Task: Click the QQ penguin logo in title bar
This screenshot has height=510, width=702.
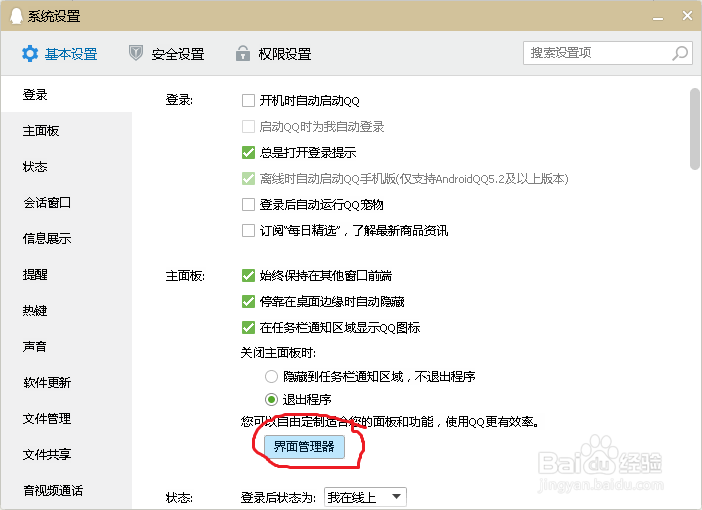Action: pyautogui.click(x=16, y=16)
